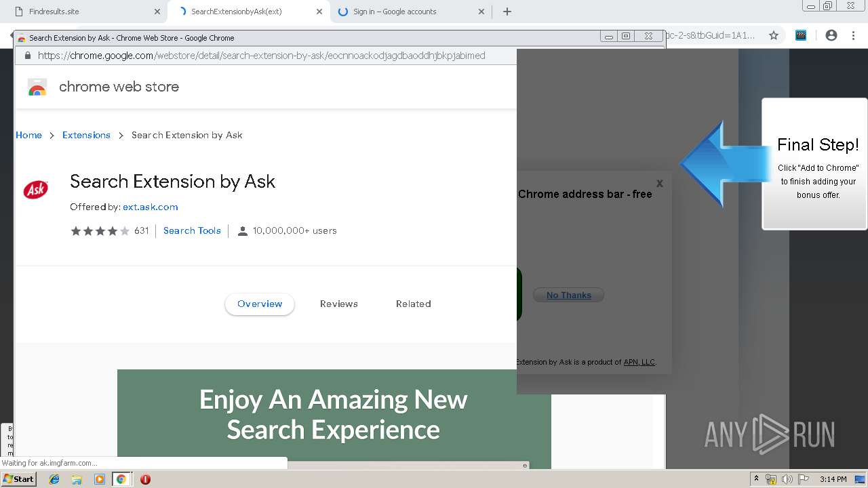Viewport: 868px width, 488px height.
Task: Click the popup window address bar URL
Action: coord(261,56)
